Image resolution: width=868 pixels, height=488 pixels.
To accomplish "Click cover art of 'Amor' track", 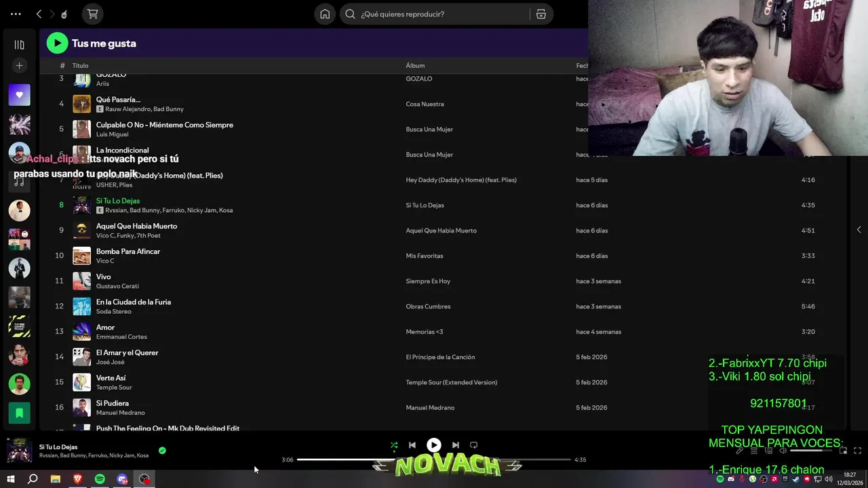I will [81, 331].
